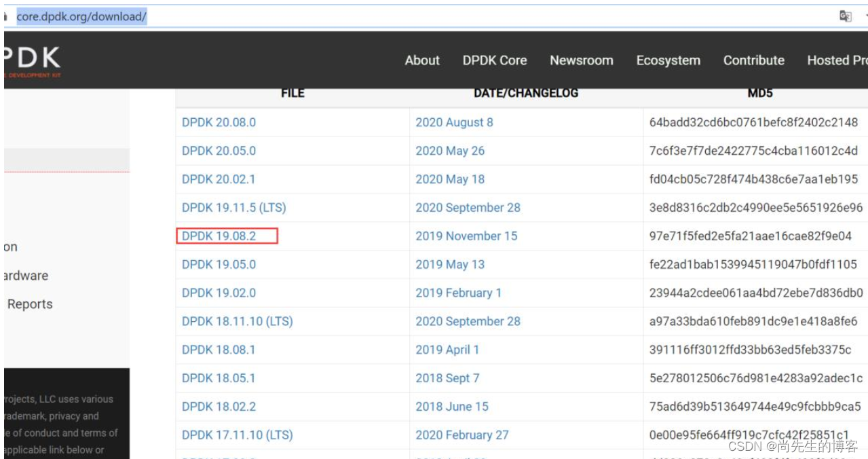Select MD5 fe22ad1bab1539945119047b0fdf1105
868x459 pixels.
(753, 264)
